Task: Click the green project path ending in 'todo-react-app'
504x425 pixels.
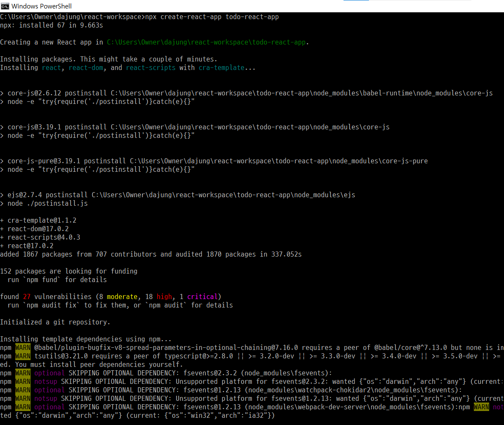Action: [206, 42]
